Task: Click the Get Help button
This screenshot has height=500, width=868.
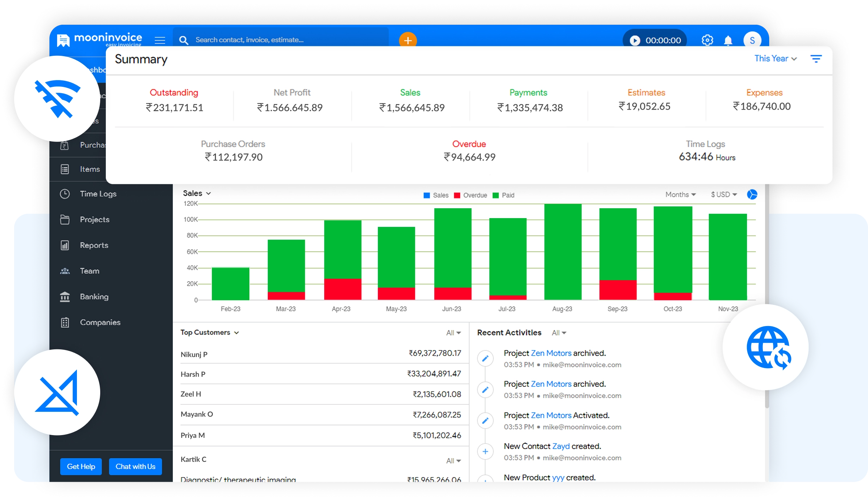Action: tap(81, 466)
